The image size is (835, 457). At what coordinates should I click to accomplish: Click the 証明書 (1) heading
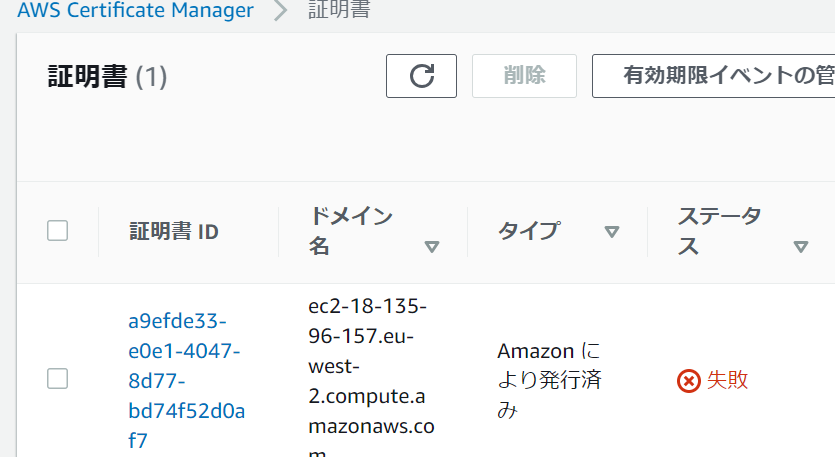point(107,76)
